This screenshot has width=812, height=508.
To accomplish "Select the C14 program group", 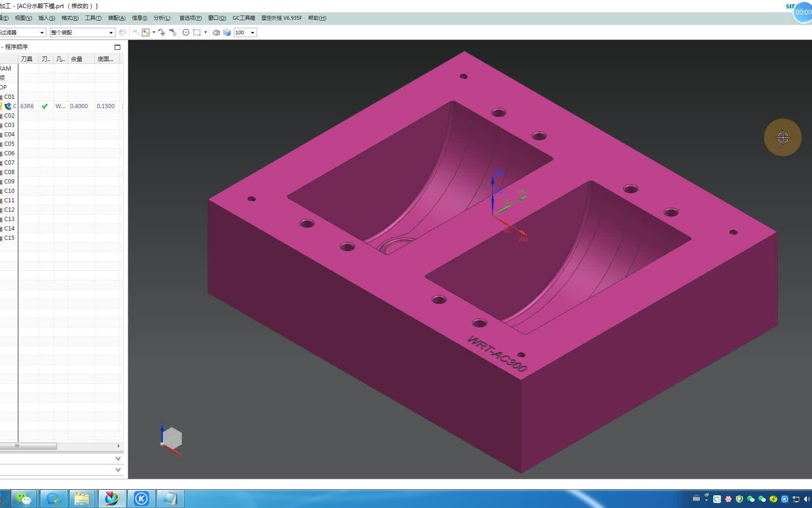I will click(9, 228).
